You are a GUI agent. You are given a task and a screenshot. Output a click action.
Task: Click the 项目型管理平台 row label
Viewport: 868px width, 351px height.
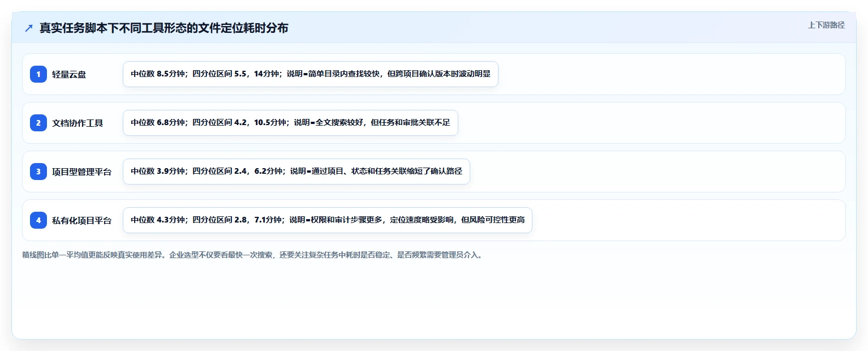pos(82,172)
